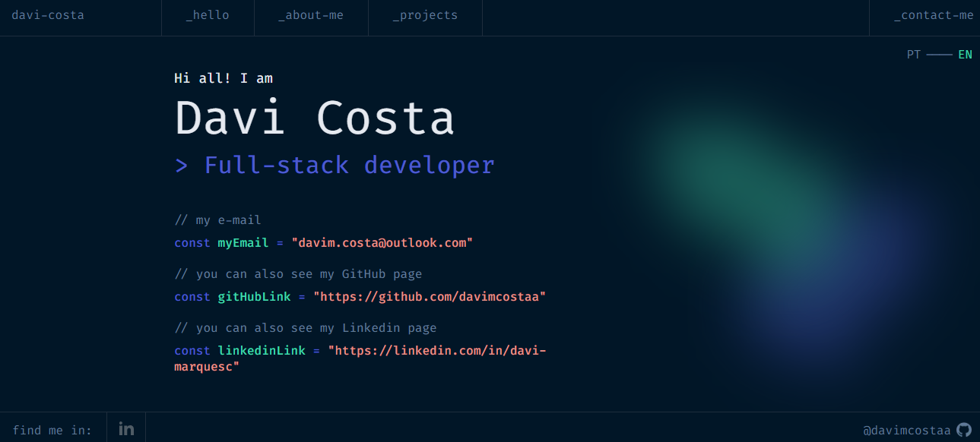The height and width of the screenshot is (442, 980).
Task: Open the _about-me tab
Action: [311, 15]
